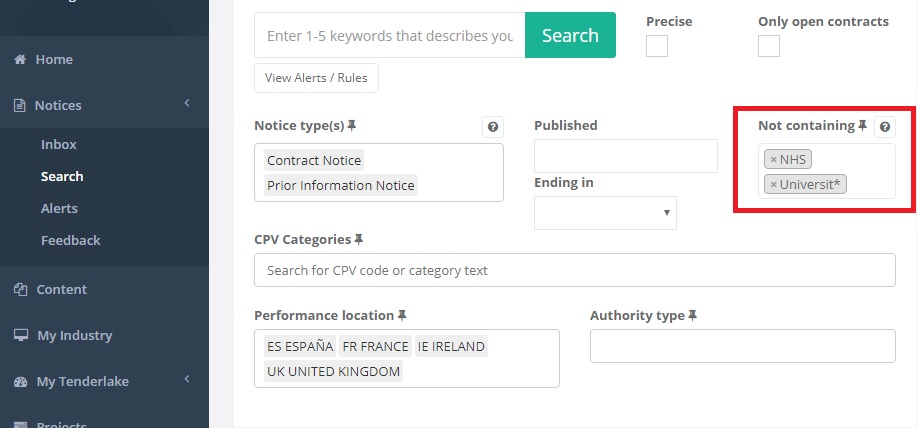Click the pin icon beside CPV Categories

tap(359, 240)
